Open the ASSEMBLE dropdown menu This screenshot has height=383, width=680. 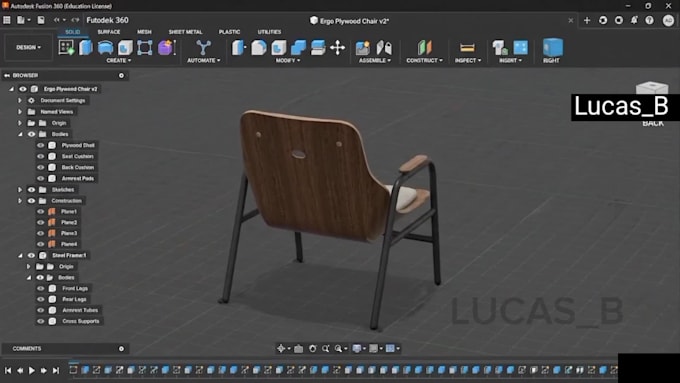(x=375, y=61)
